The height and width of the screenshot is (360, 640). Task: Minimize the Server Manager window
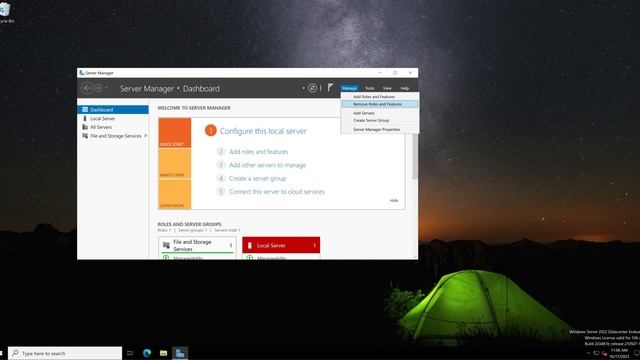click(x=380, y=73)
